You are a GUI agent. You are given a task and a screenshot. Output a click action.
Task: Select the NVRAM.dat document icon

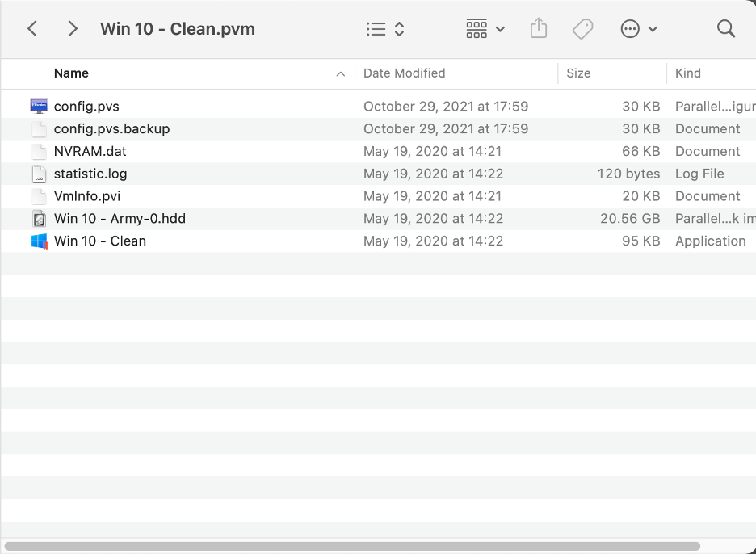pyautogui.click(x=39, y=151)
